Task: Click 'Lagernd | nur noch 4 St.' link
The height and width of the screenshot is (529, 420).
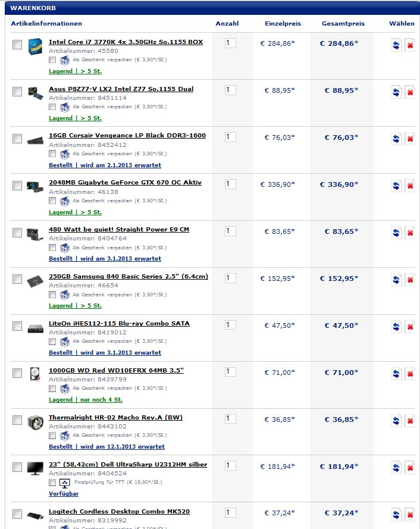Action: pos(85,399)
